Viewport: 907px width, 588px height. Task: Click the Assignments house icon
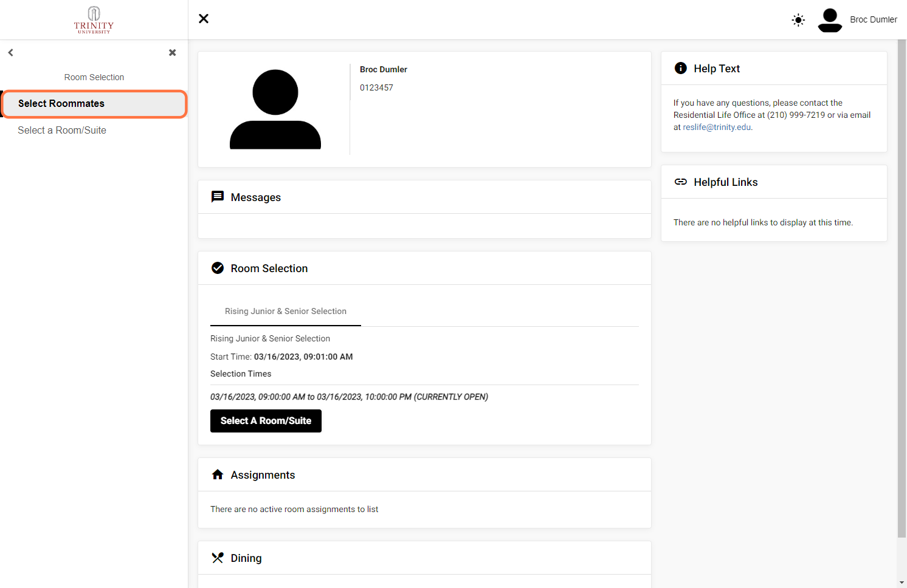(x=218, y=474)
